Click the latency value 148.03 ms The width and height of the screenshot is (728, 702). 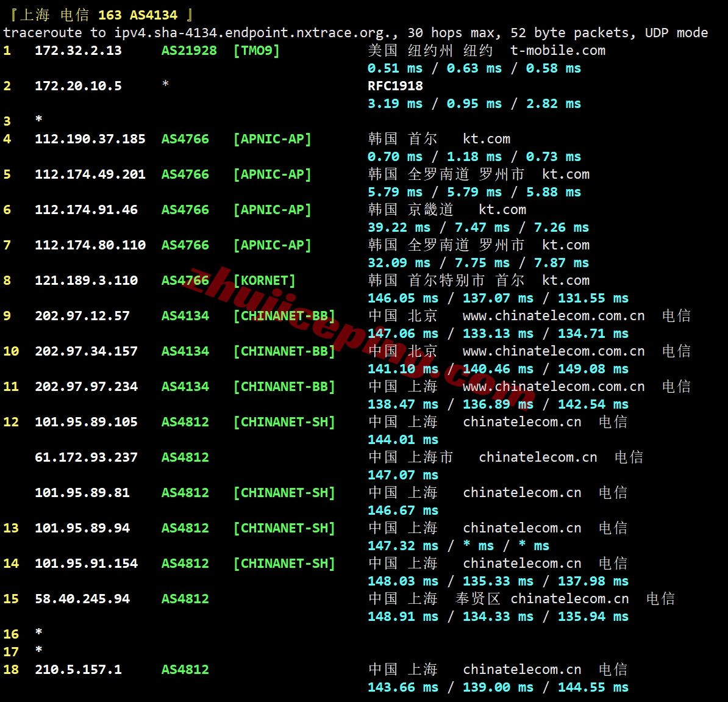pos(403,581)
